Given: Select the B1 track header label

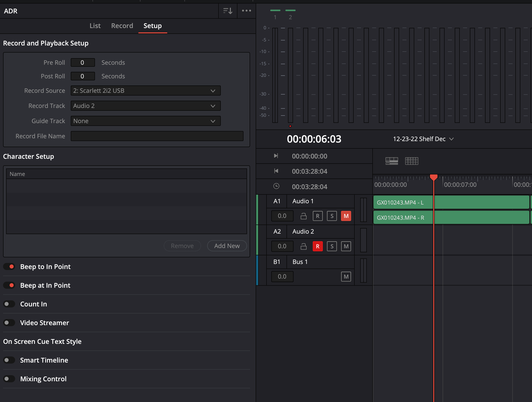Looking at the screenshot, I should (277, 262).
